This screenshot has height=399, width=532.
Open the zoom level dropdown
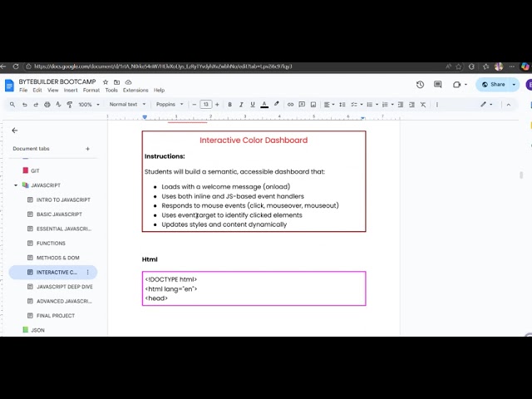tap(89, 105)
